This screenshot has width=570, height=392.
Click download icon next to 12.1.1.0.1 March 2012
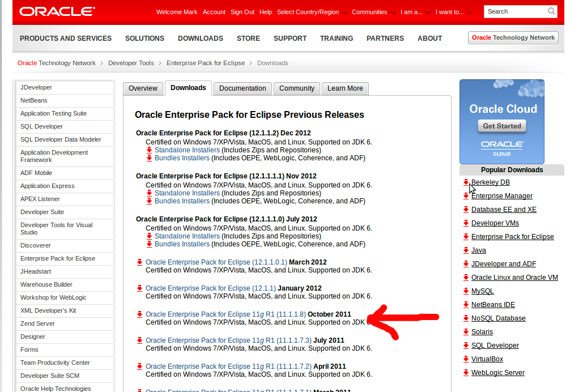tap(139, 262)
